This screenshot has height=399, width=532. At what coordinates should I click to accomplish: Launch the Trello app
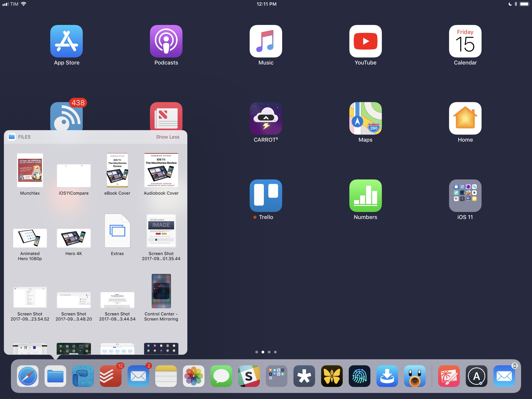(266, 196)
